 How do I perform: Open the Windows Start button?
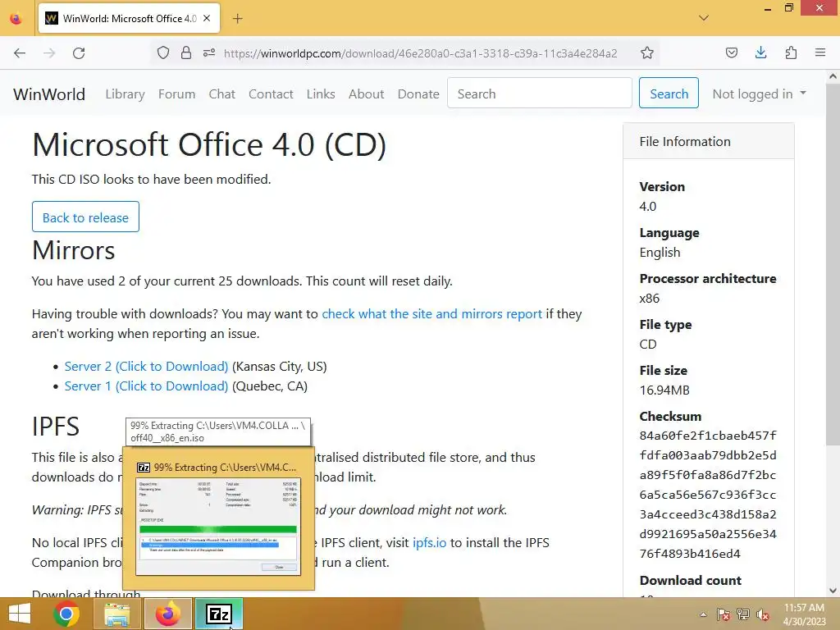20,614
